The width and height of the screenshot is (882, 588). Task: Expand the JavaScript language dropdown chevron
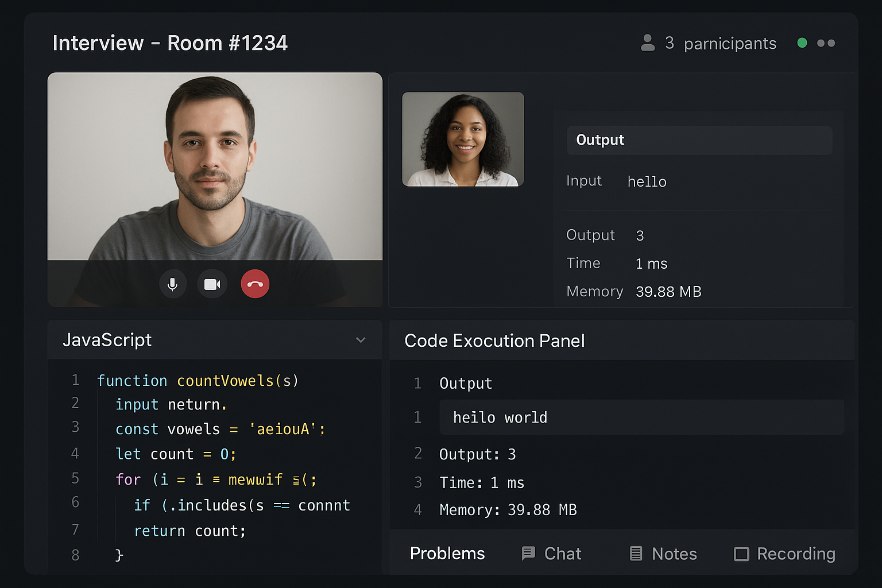click(361, 340)
